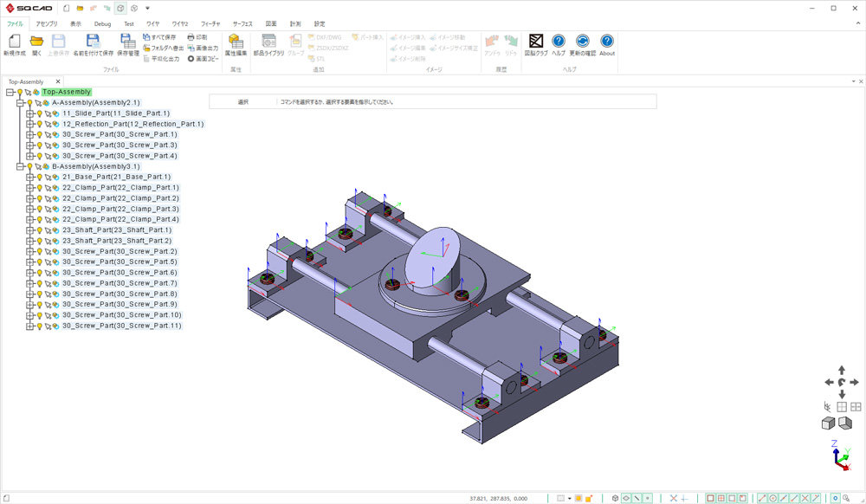
Task: Collapse the B-Assembly tree node
Action: (x=19, y=166)
